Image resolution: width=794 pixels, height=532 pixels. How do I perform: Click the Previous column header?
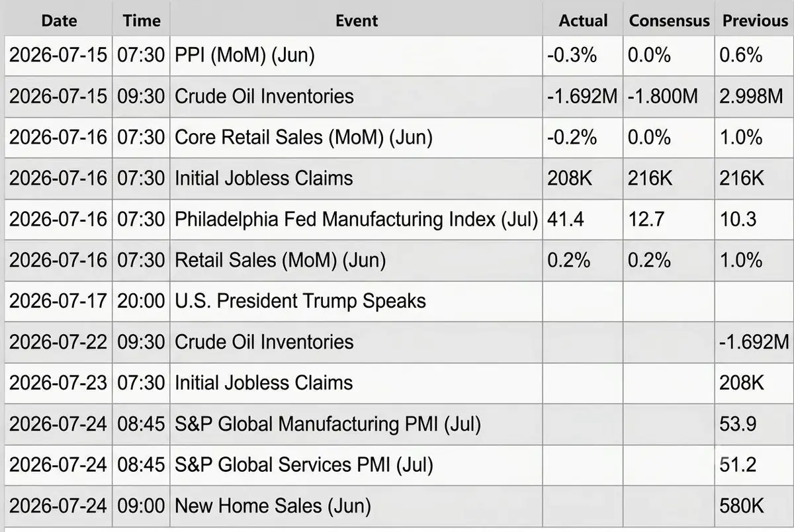click(x=754, y=21)
